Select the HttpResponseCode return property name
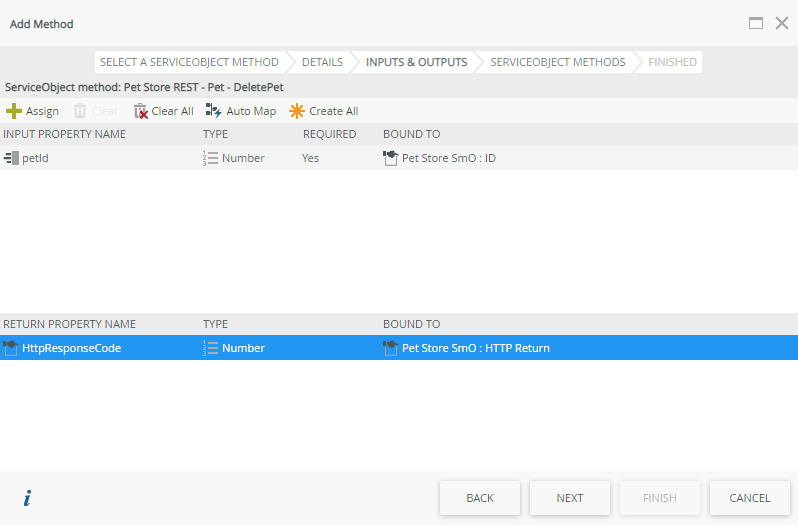798x525 pixels. click(x=71, y=348)
